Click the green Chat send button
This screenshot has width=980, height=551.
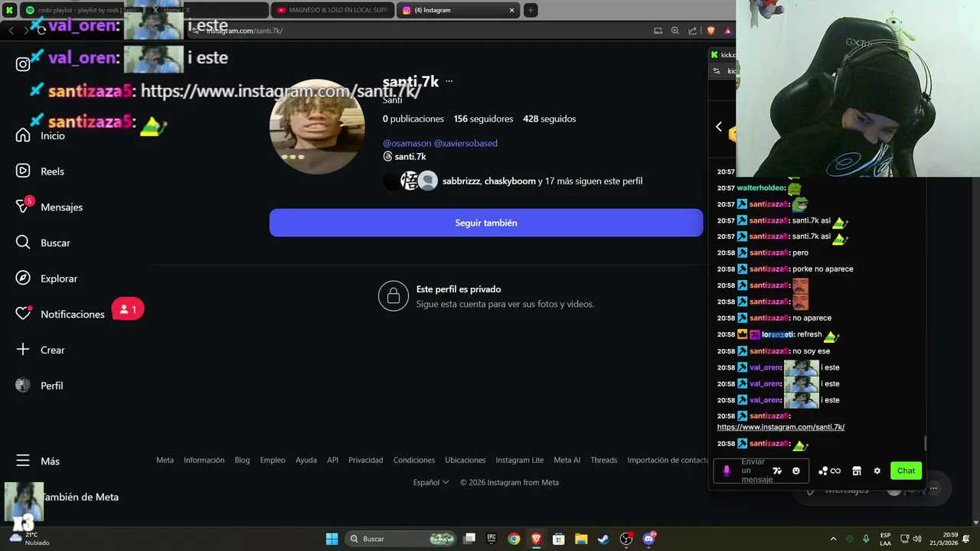tap(906, 471)
